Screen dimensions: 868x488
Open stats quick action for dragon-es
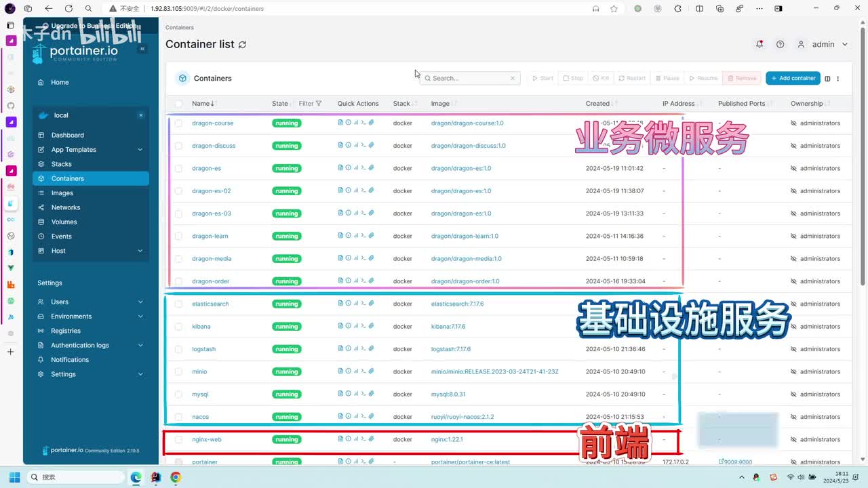[355, 167]
